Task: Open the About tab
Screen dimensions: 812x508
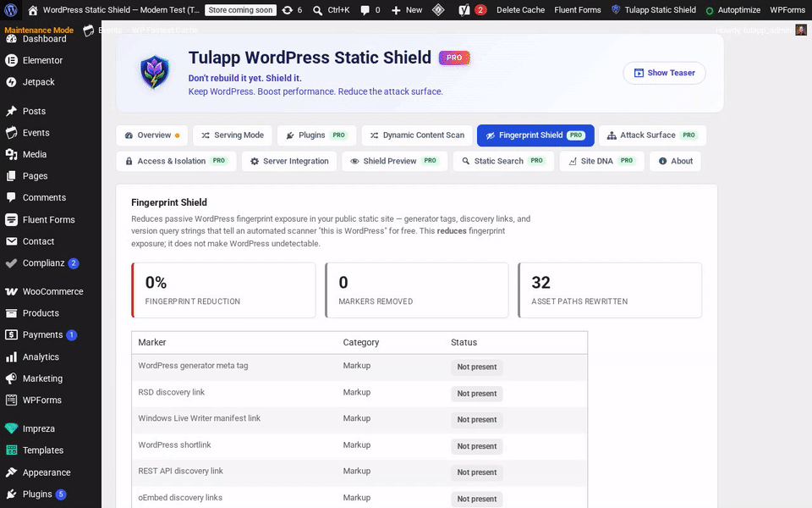Action: (x=675, y=161)
